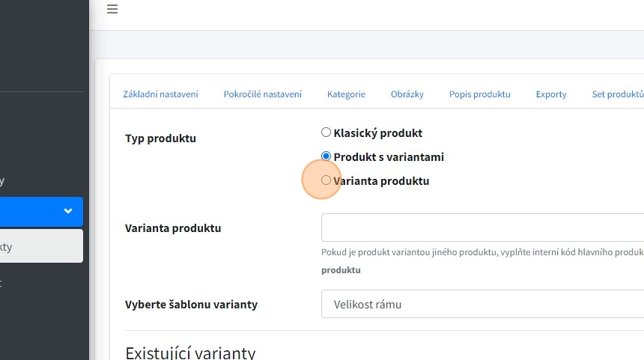644x360 pixels.
Task: Open the Kategorie tab
Action: point(346,94)
